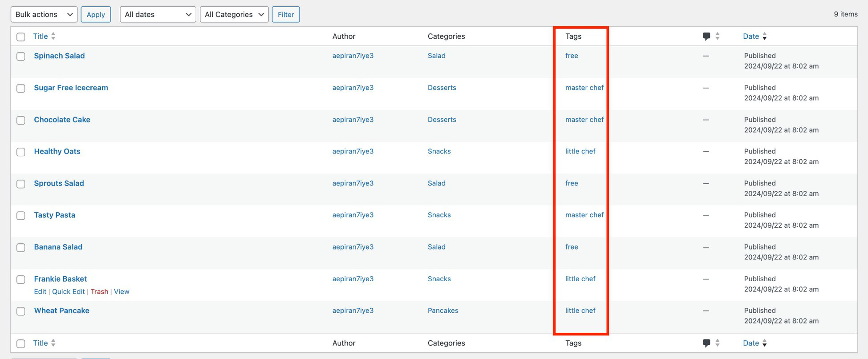
Task: Sort posts by top Title header link
Action: (x=41, y=36)
